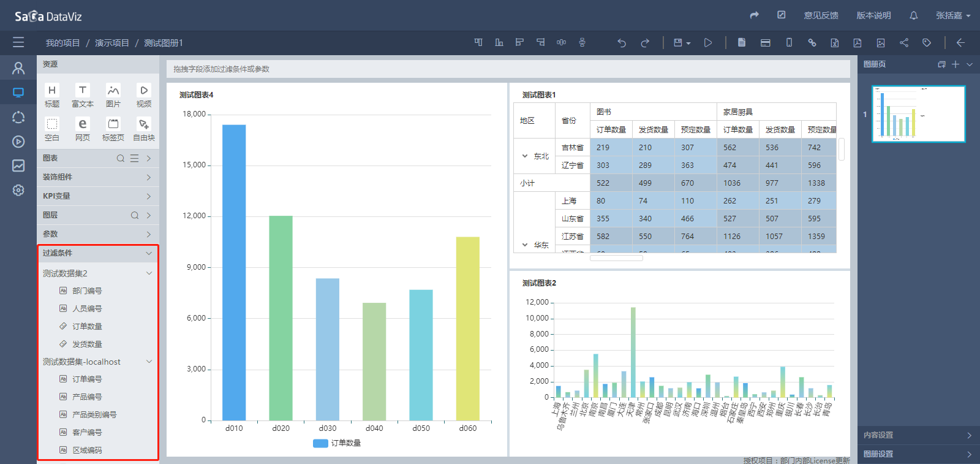Add a 自由块 free block component
Screen dimensions: 980x464
pos(144,129)
